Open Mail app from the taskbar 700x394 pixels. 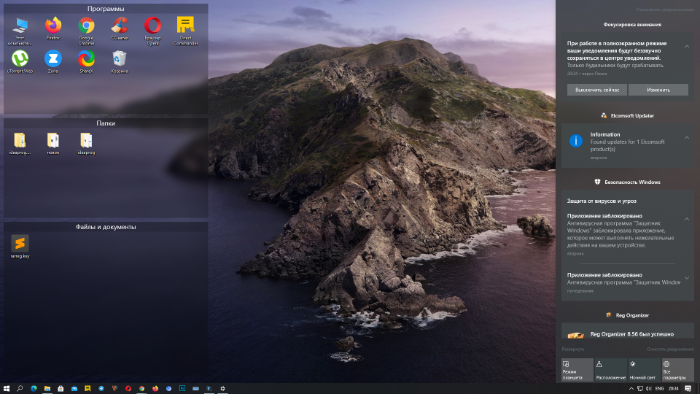point(74,389)
